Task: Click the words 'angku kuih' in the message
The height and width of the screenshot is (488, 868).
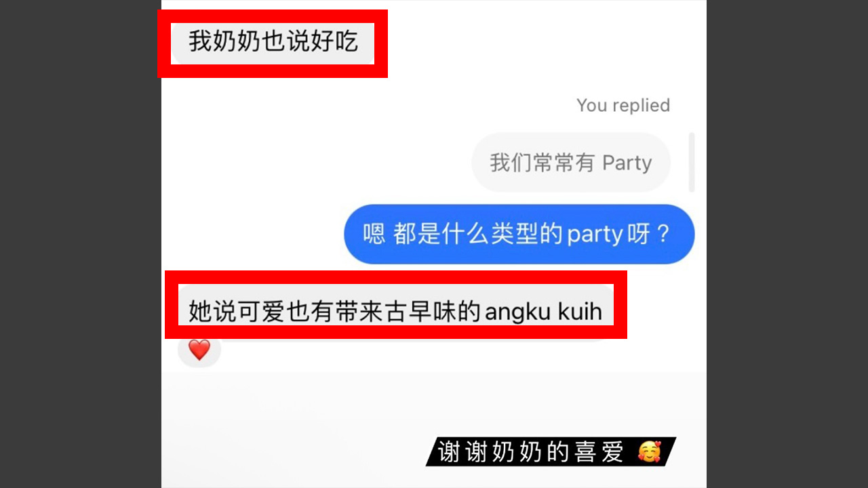Action: point(544,312)
